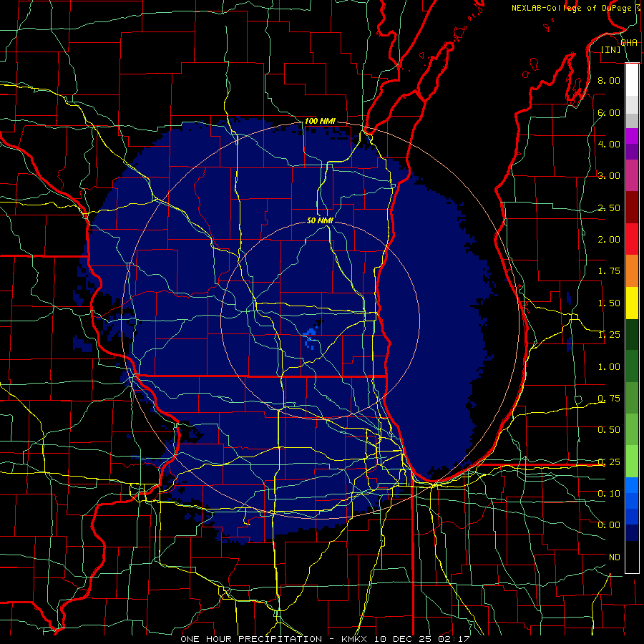The image size is (644, 644).
Task: Pick the light blue legend swatch
Action: tap(632, 485)
